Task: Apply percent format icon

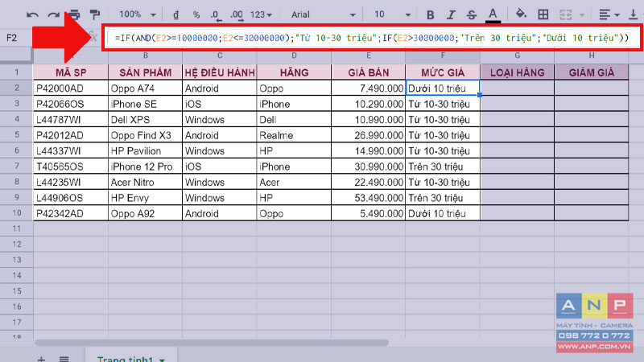Action: coord(196,14)
